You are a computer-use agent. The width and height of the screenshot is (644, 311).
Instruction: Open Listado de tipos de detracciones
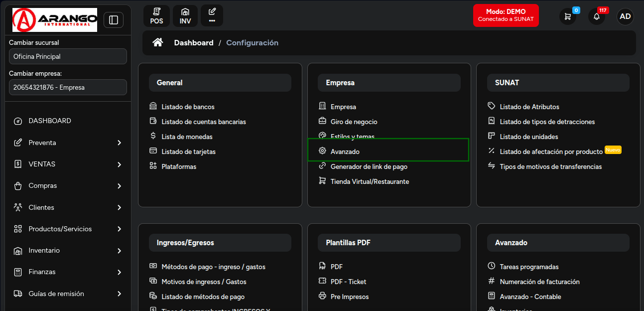(x=547, y=122)
